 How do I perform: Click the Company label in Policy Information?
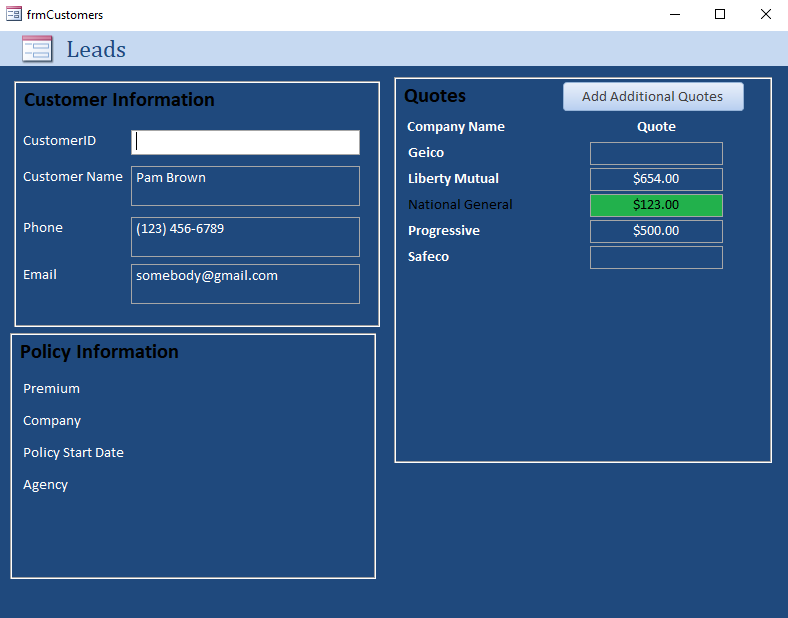52,421
